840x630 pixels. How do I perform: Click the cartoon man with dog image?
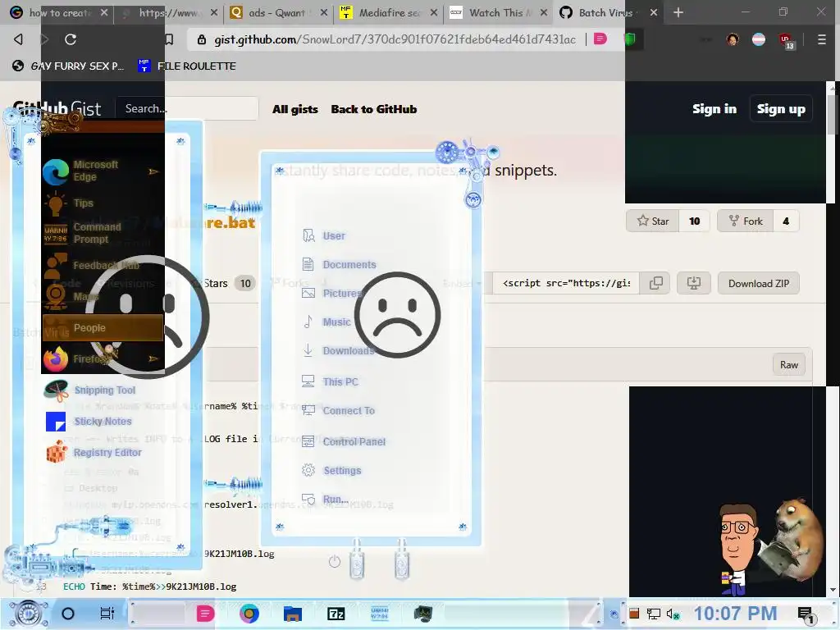[x=770, y=546]
